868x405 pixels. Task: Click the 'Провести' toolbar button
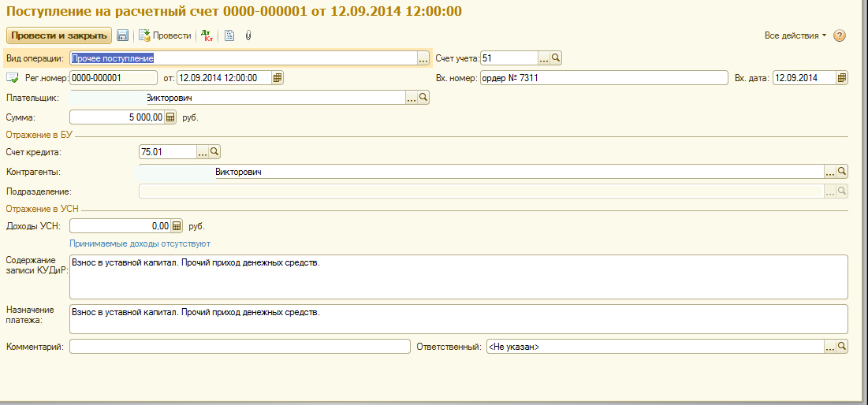tap(165, 35)
